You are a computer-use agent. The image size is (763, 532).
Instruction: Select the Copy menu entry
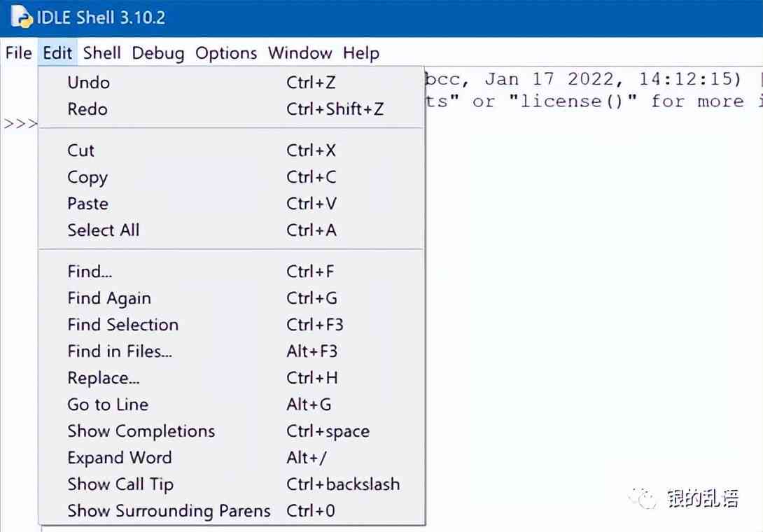click(x=232, y=177)
